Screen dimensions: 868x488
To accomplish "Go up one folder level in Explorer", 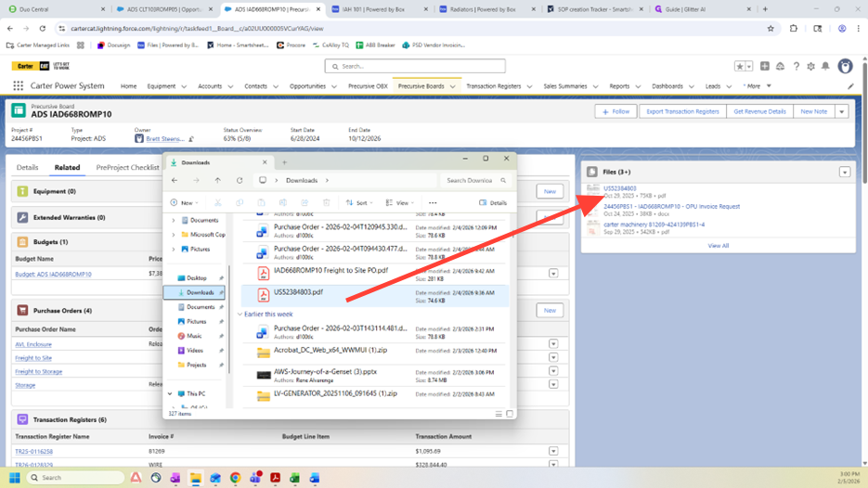I will tap(218, 181).
